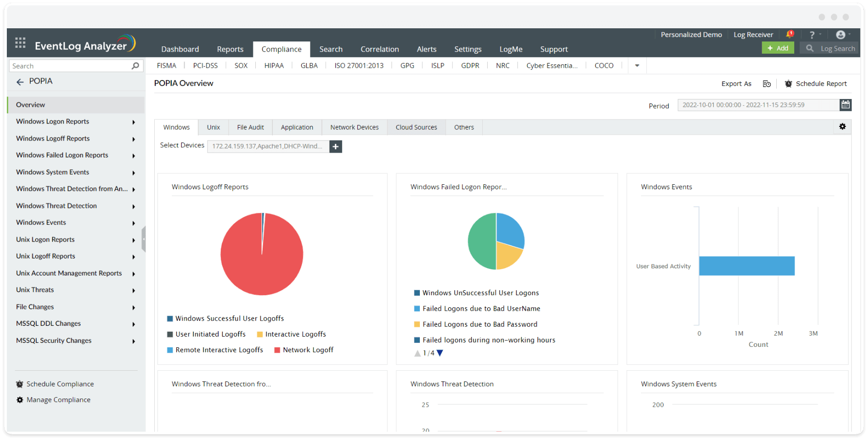Collapse the sidebar using the side handle

tap(144, 239)
